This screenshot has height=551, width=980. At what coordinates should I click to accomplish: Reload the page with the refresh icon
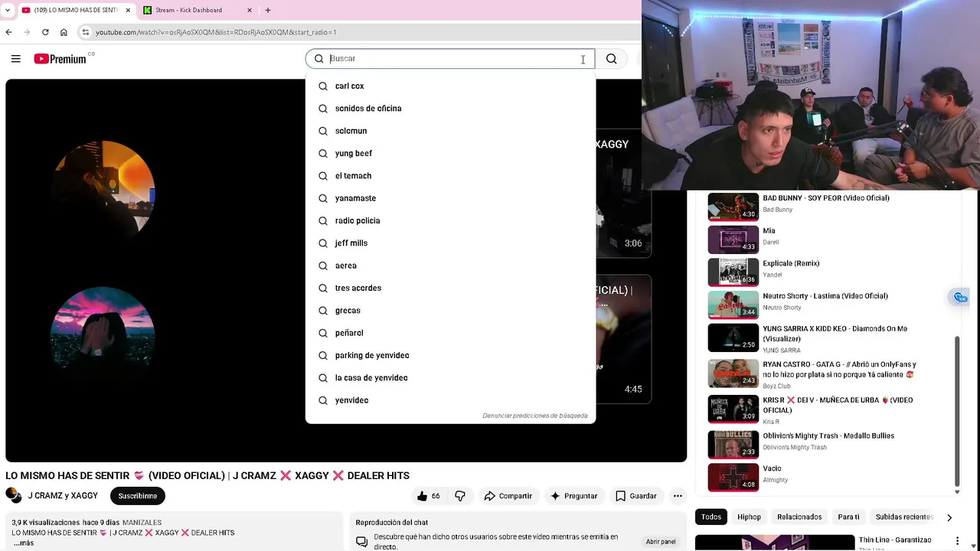click(45, 32)
